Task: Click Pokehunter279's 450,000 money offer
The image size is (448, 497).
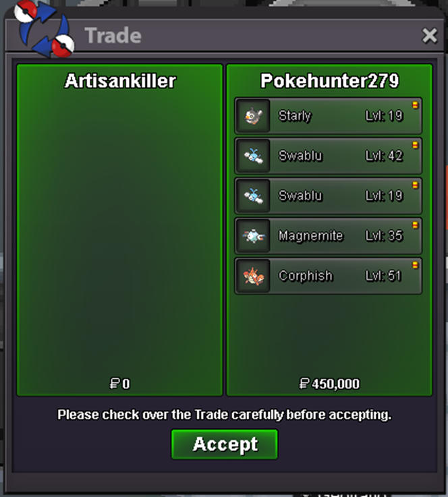Action: click(x=329, y=384)
